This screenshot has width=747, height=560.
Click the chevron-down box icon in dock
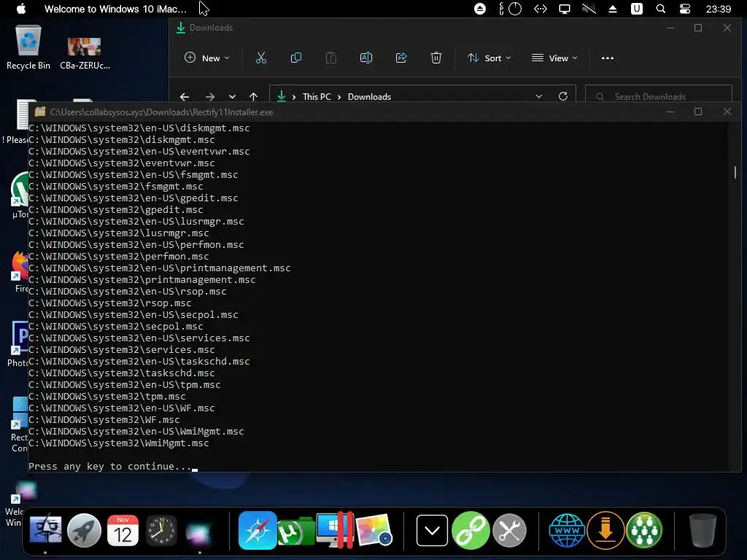(x=432, y=530)
